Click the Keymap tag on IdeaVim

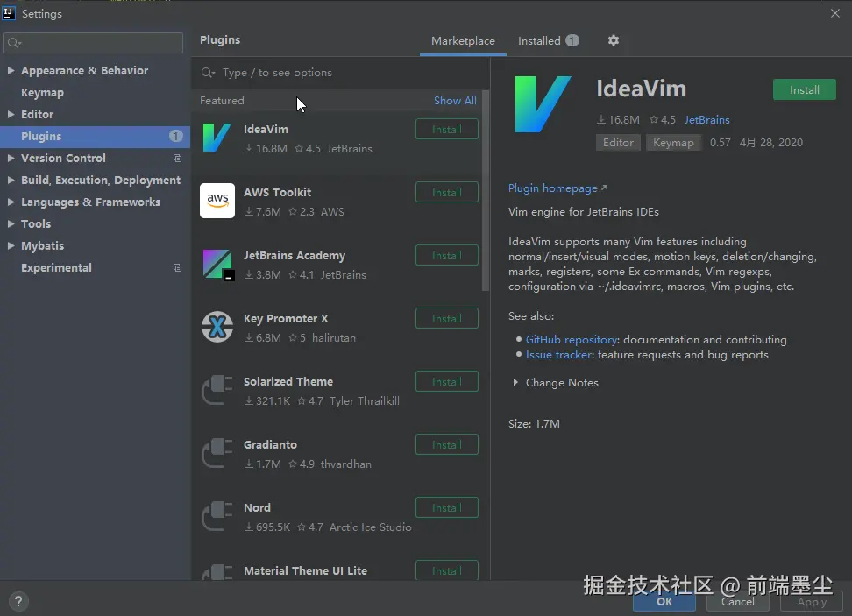[x=673, y=143]
